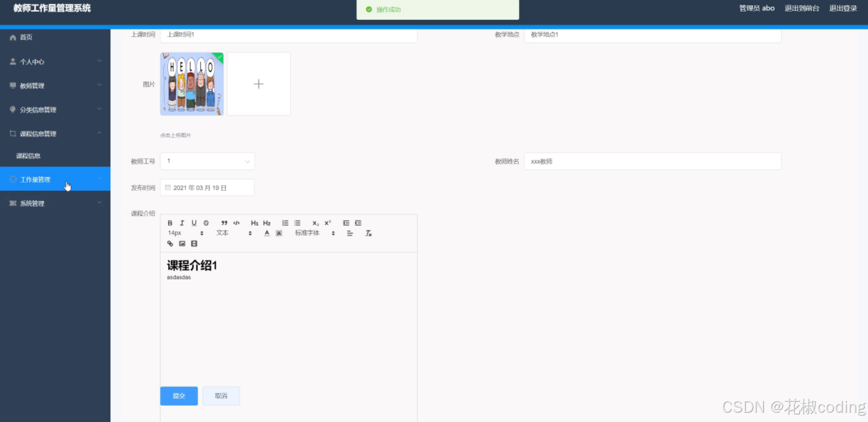Image resolution: width=868 pixels, height=422 pixels.
Task: Expand 系统管理 sidebar menu
Action: tap(55, 203)
